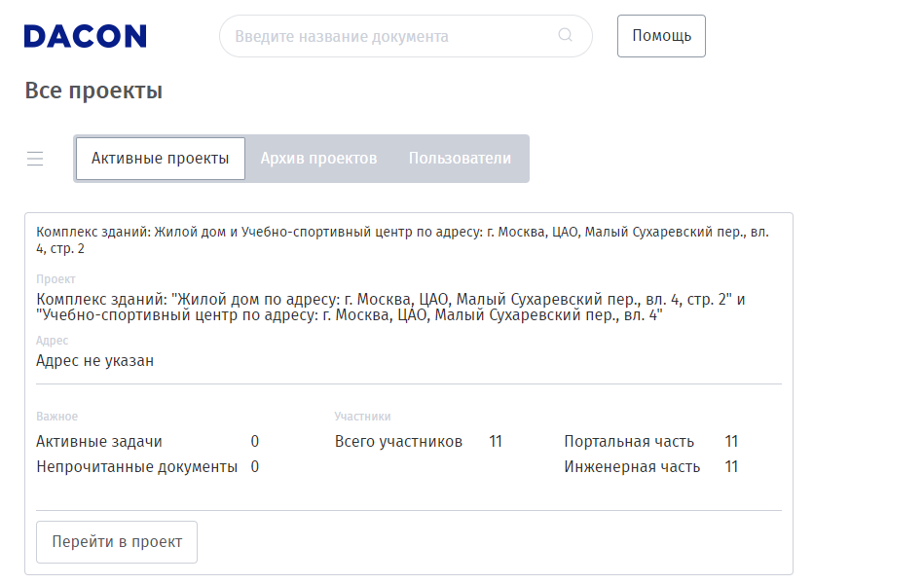Focus the document name search field
The image size is (924, 584).
pos(389,36)
